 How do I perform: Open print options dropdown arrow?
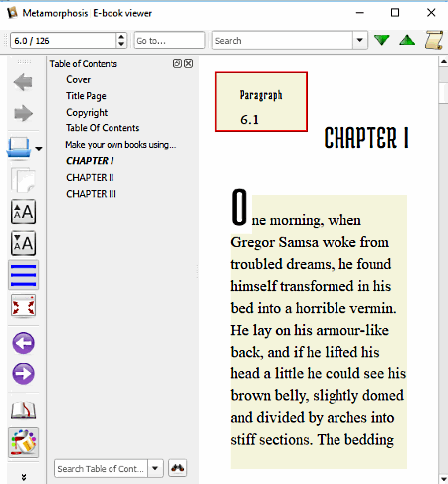(x=39, y=149)
